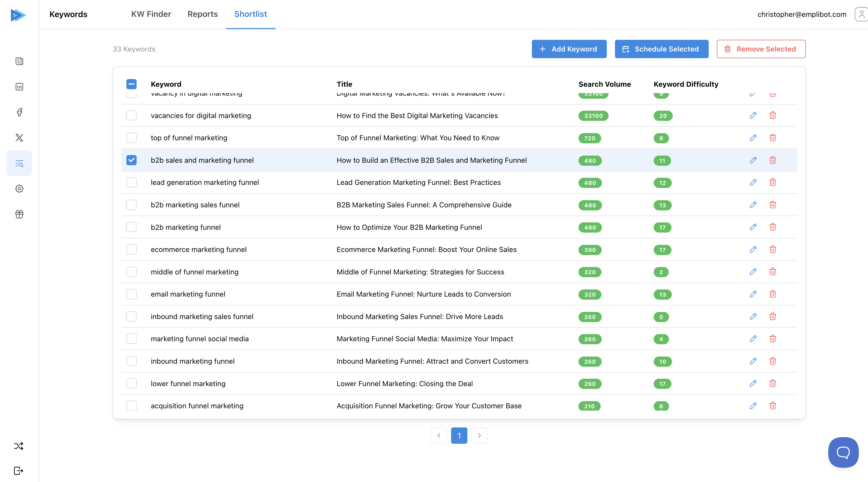Switch to the Reports tab

tap(203, 14)
